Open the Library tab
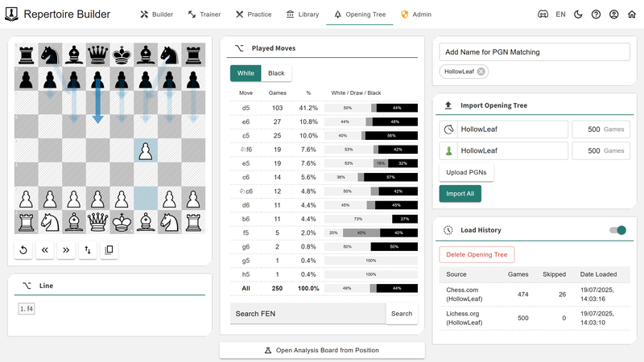 point(302,14)
